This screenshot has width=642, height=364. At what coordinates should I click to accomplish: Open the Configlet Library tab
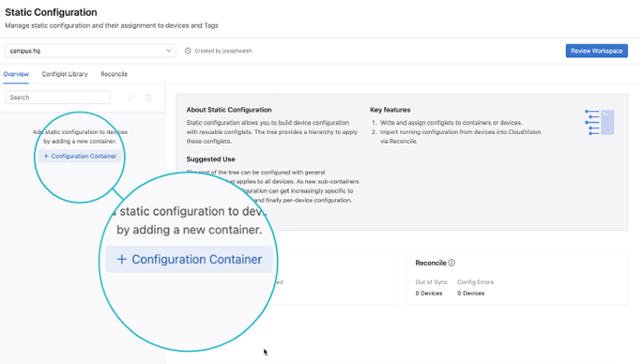pos(65,74)
